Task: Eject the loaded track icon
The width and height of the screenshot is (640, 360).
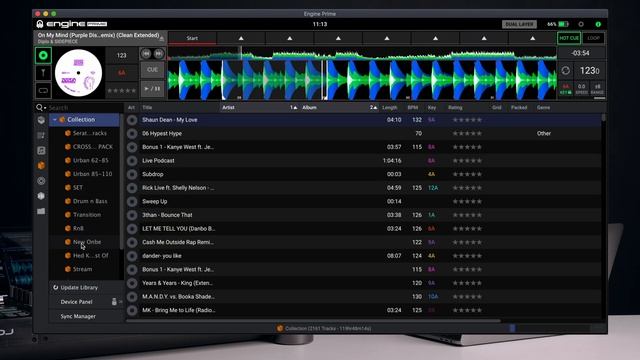Action: pos(162,39)
